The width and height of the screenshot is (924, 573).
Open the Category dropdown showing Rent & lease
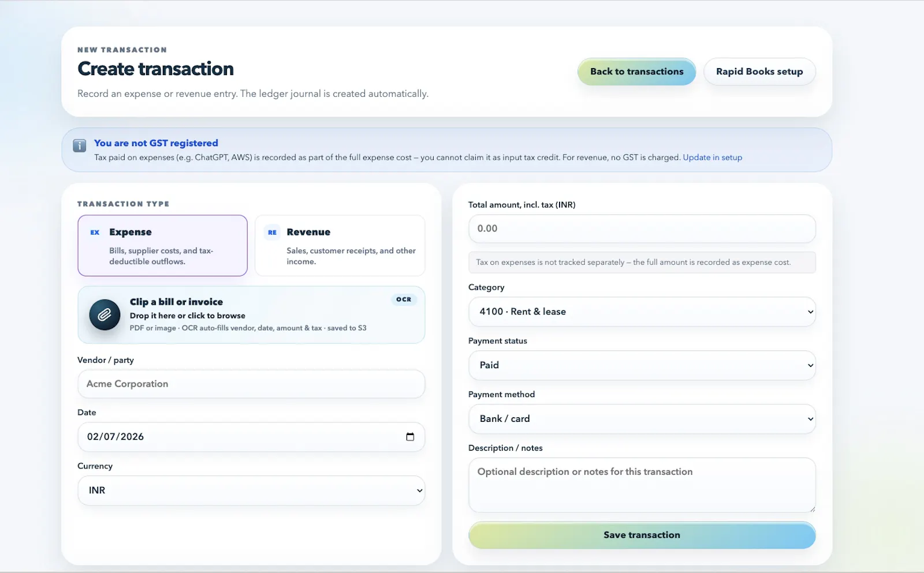tap(642, 312)
